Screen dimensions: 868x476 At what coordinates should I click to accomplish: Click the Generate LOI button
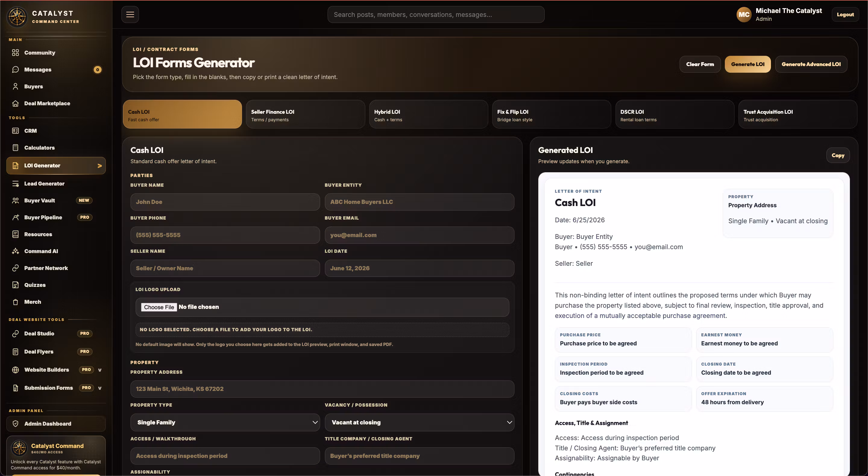(x=748, y=64)
